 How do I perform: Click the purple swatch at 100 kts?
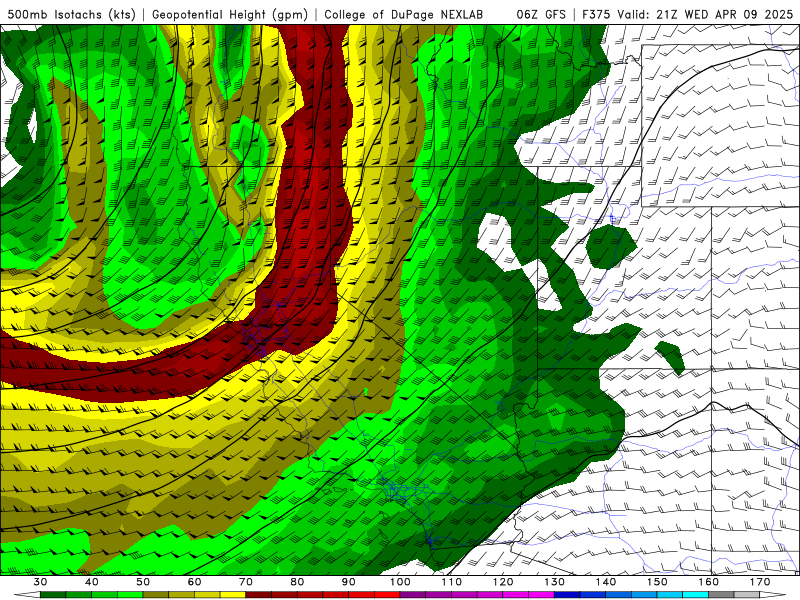point(413,595)
